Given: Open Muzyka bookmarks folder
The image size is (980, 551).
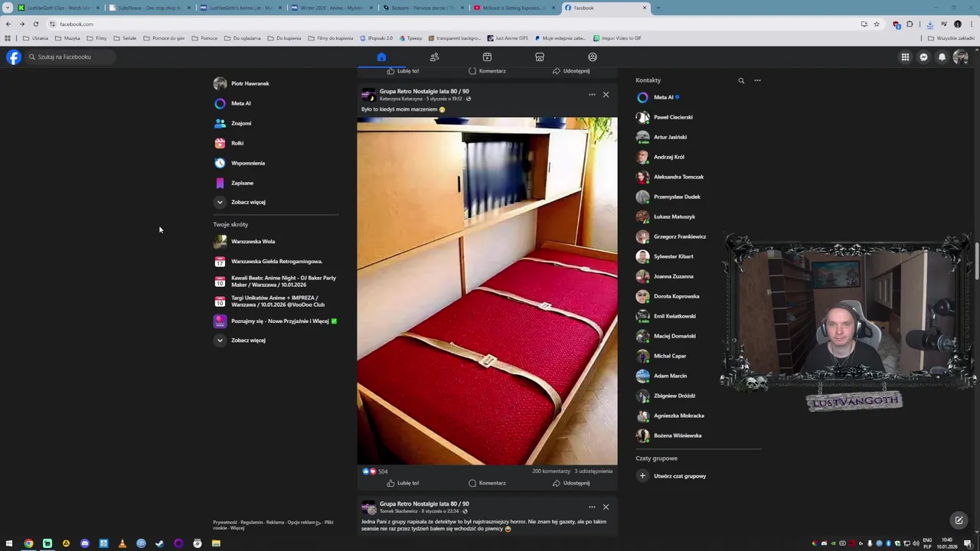Looking at the screenshot, I should click(67, 38).
